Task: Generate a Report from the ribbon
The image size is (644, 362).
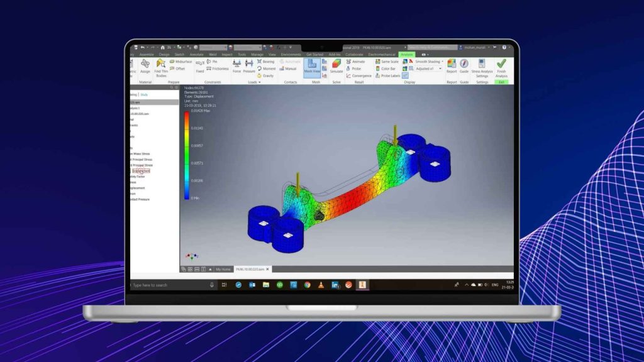Action: pyautogui.click(x=452, y=66)
